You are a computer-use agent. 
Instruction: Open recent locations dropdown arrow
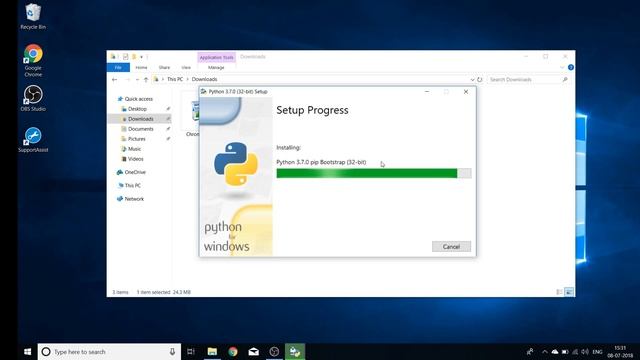point(137,80)
